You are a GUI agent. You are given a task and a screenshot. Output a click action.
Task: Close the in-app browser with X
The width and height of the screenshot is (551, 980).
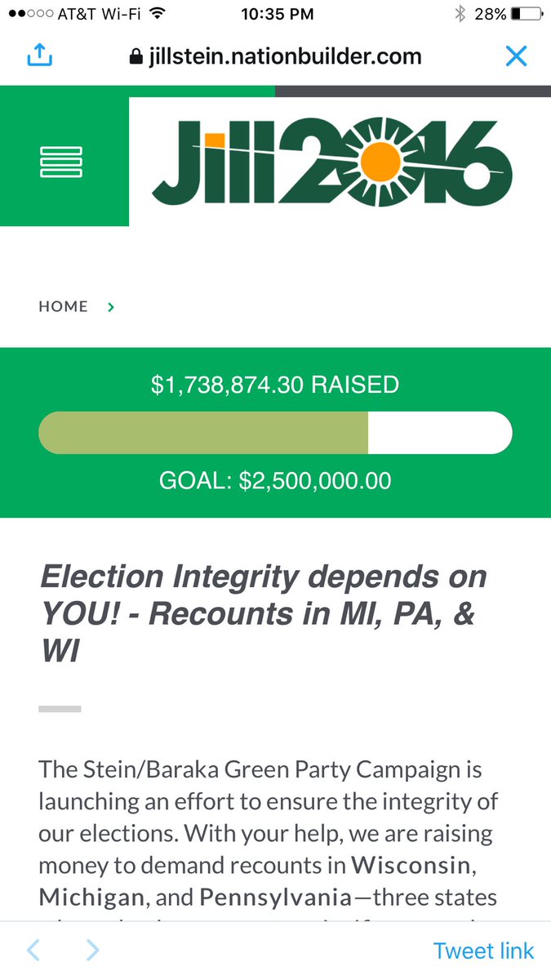(516, 56)
